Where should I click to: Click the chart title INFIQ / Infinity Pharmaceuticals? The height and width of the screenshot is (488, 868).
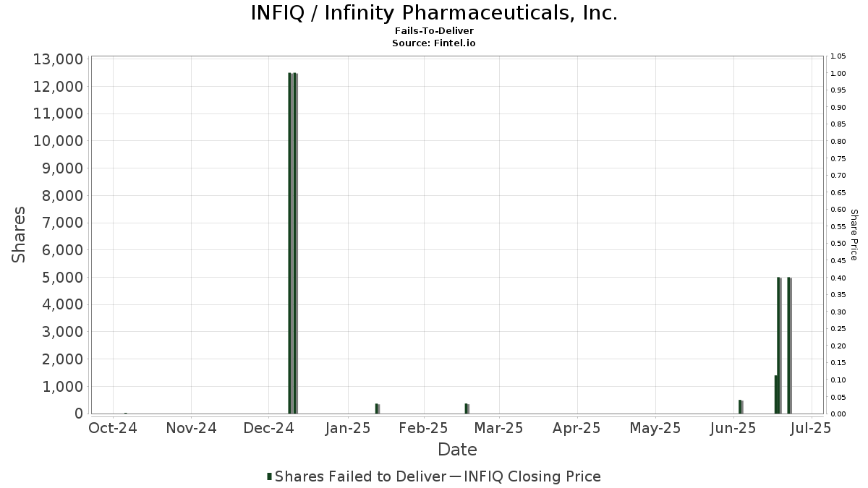pyautogui.click(x=434, y=13)
